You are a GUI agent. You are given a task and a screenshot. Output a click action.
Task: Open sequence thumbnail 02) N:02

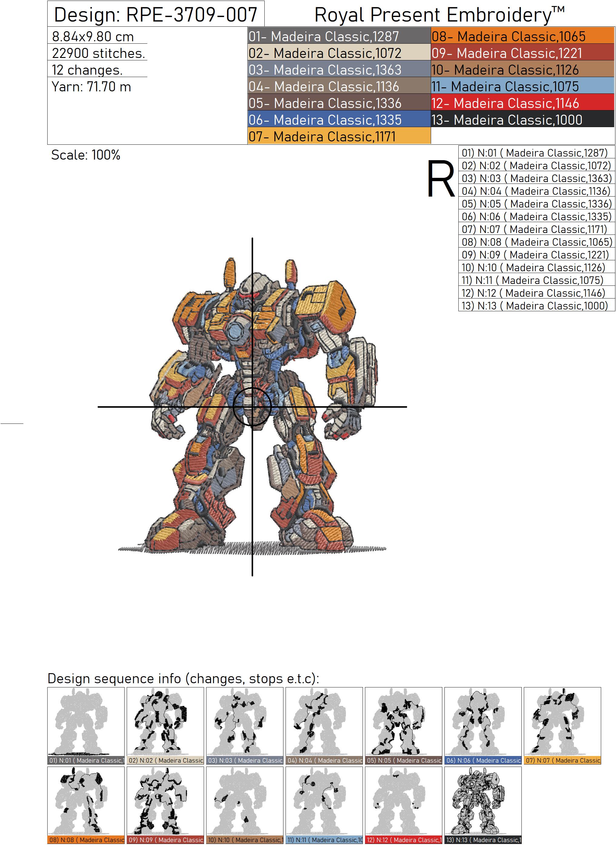pos(165,726)
